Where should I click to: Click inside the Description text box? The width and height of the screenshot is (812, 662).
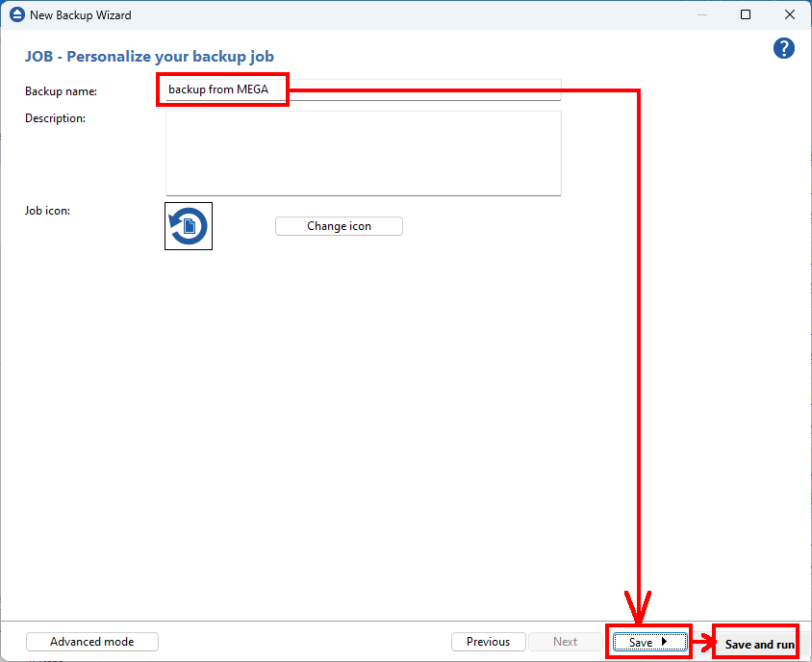[362, 153]
